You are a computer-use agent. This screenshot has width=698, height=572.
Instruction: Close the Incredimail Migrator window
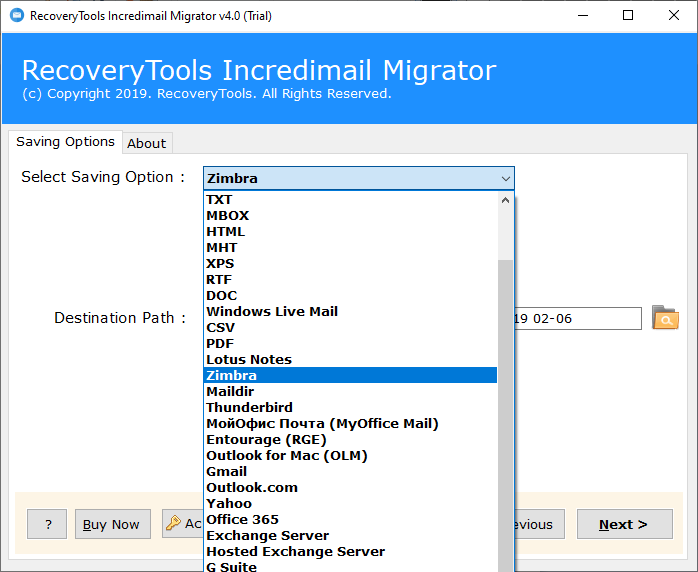(674, 16)
